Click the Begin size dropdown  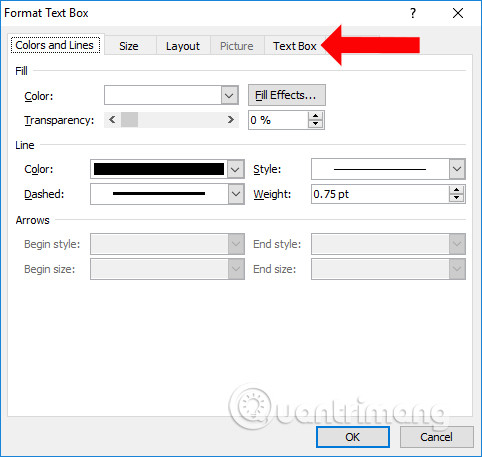(x=167, y=269)
